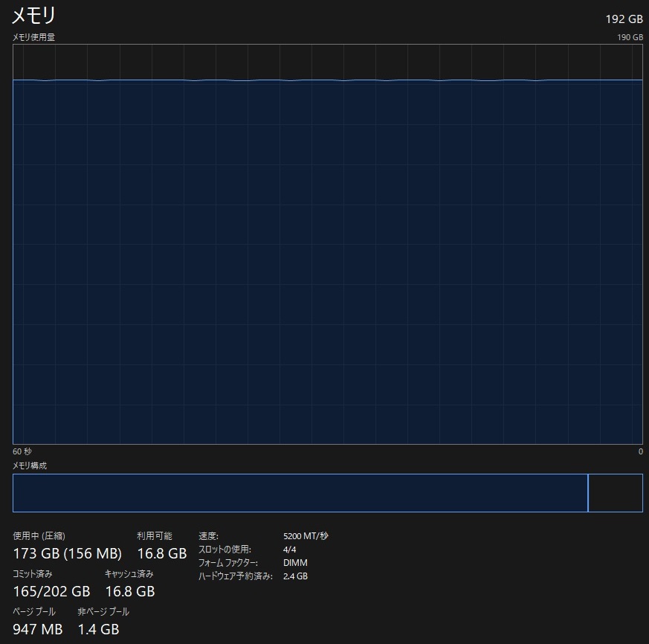Click the 2.4 GB hardware reserved value
649x644 pixels.
pos(295,576)
